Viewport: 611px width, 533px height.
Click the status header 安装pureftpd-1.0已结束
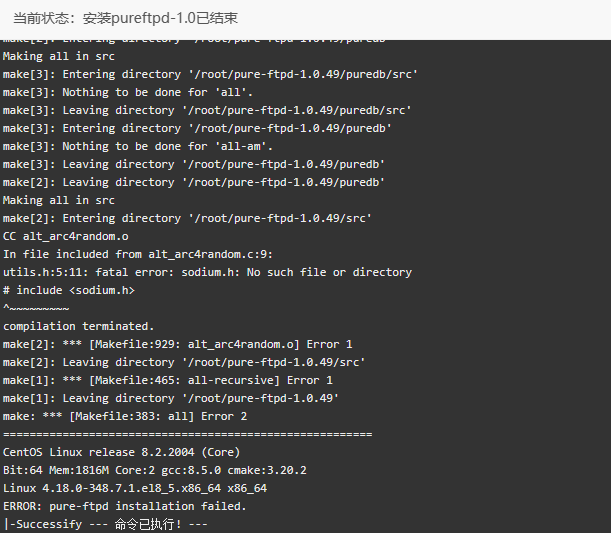pos(125,18)
